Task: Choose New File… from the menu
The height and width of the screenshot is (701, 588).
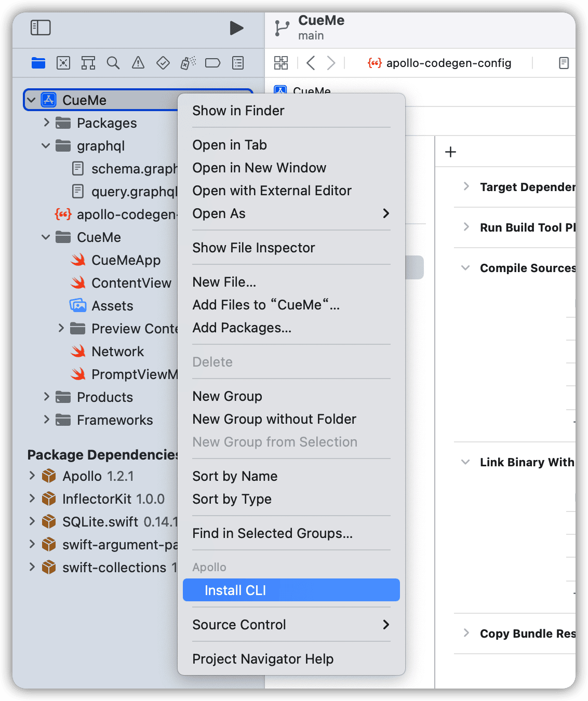Action: coord(291,282)
